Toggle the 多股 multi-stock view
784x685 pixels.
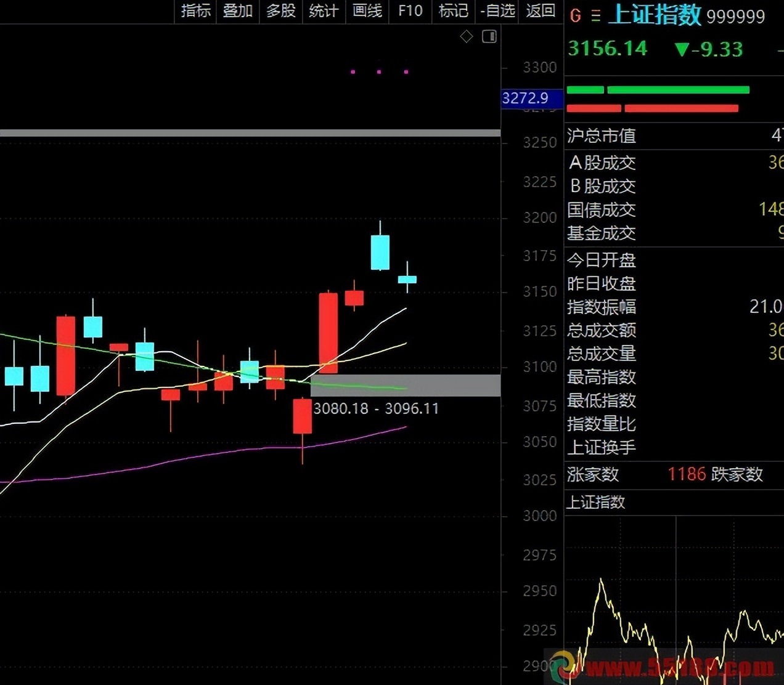[281, 11]
